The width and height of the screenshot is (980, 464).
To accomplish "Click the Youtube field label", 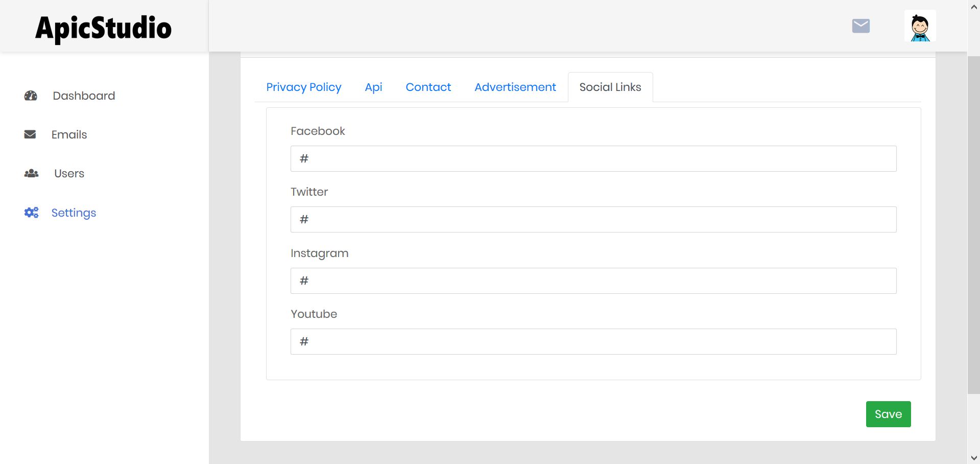I will (x=314, y=314).
